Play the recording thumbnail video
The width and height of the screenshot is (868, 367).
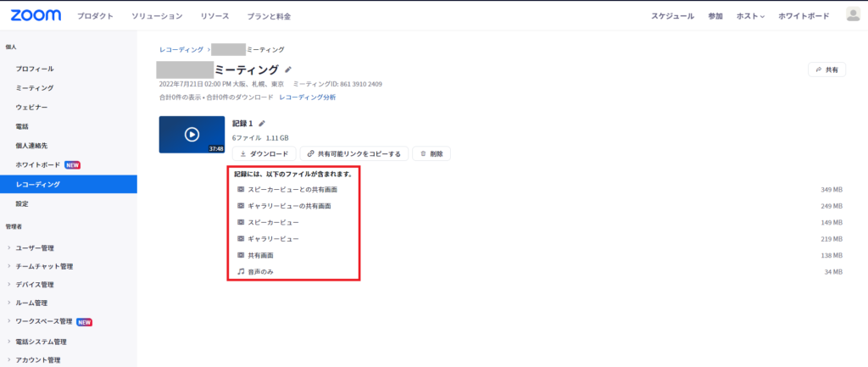(x=192, y=134)
